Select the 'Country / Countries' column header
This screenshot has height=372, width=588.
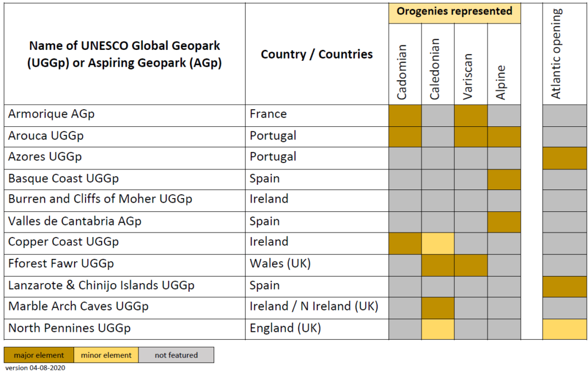pyautogui.click(x=317, y=54)
